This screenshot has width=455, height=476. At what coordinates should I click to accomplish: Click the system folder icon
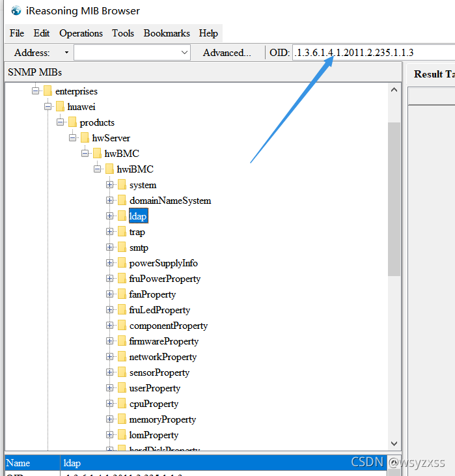coord(122,184)
